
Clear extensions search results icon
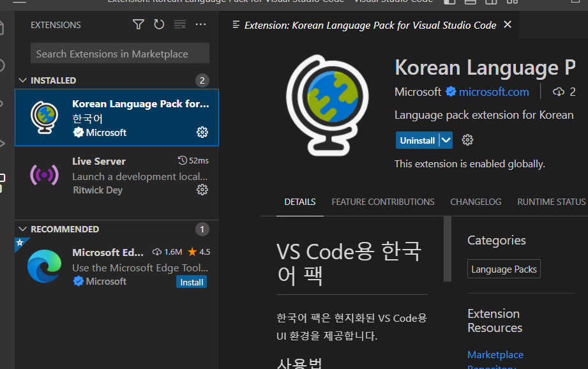click(x=180, y=25)
